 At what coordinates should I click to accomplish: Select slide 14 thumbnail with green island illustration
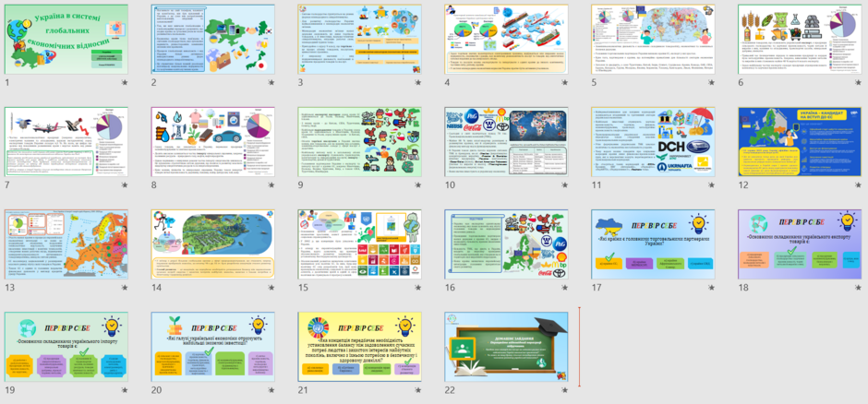click(213, 244)
